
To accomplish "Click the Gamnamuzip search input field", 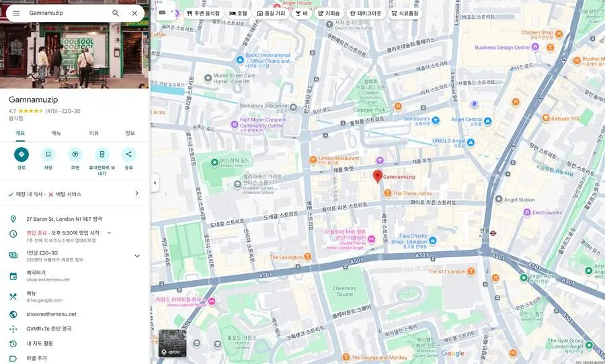I will click(x=67, y=13).
